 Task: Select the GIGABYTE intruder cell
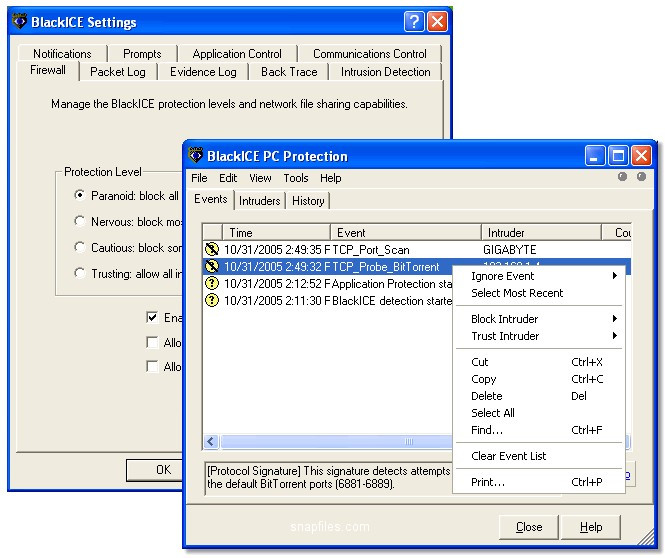coord(509,249)
